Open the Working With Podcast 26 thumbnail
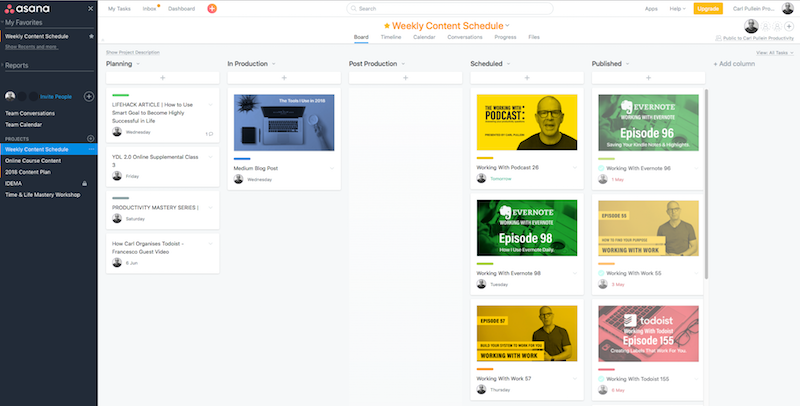Image resolution: width=800 pixels, height=406 pixels. pyautogui.click(x=527, y=122)
